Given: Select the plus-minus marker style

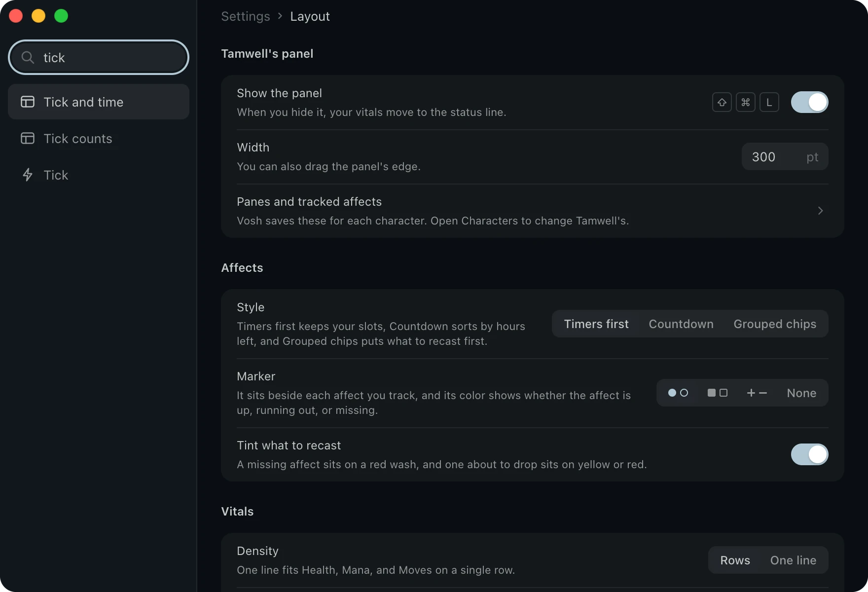Looking at the screenshot, I should point(757,393).
